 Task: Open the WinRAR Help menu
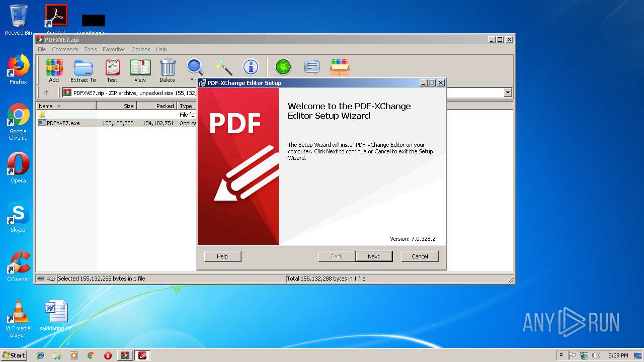[x=161, y=49]
